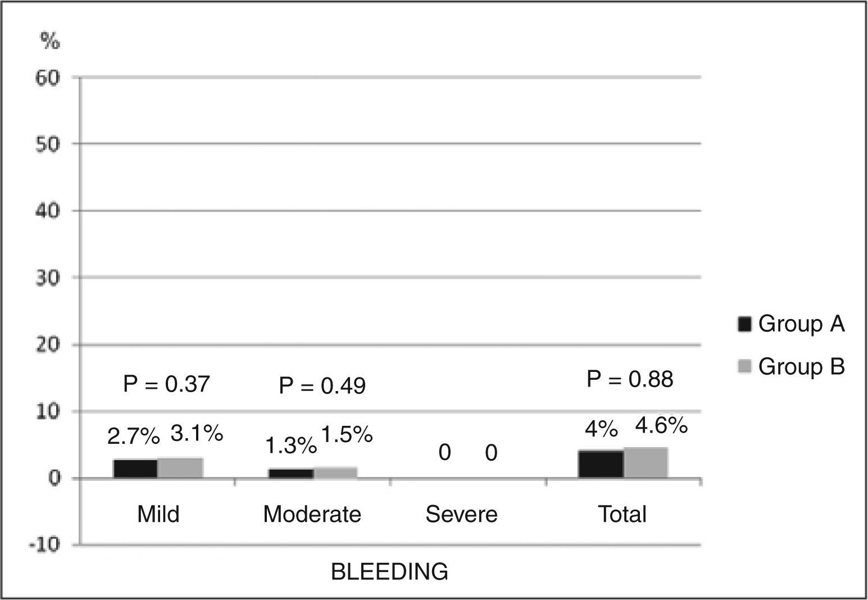Screen dimensions: 868x600
Task: Click the black Total Group A bar
Action: point(601,465)
